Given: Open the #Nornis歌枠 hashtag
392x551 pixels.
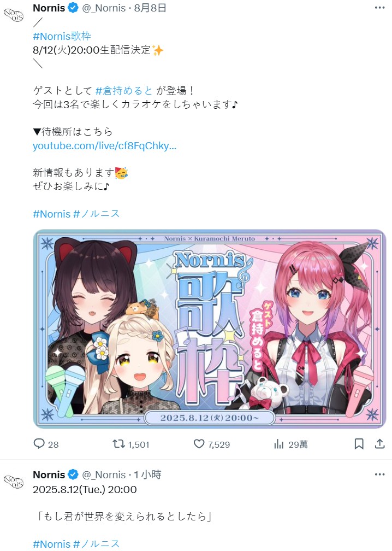Looking at the screenshot, I should (62, 36).
